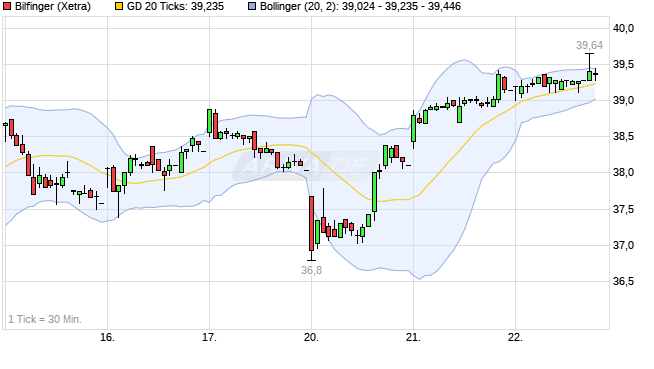The image size is (654, 369).
Task: Click the 36,5 y-axis label
Action: click(623, 281)
